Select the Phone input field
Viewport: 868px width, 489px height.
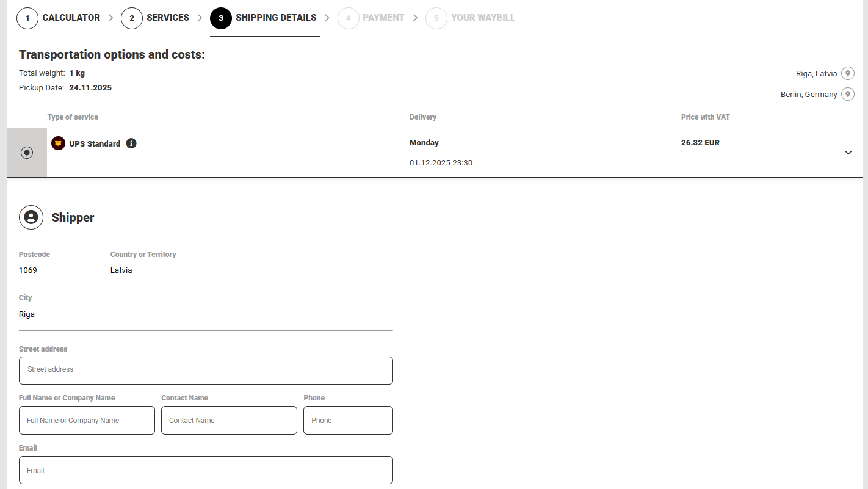348,421
